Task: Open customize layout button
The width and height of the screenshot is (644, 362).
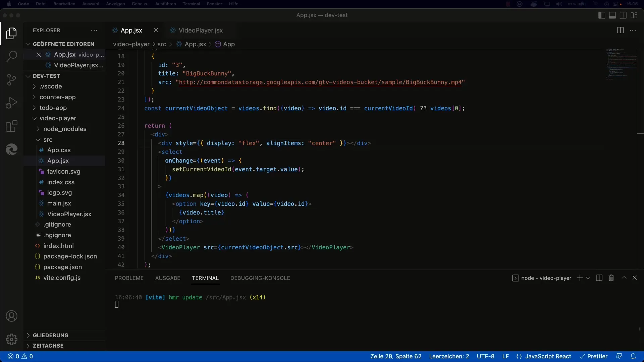Action: [634, 15]
